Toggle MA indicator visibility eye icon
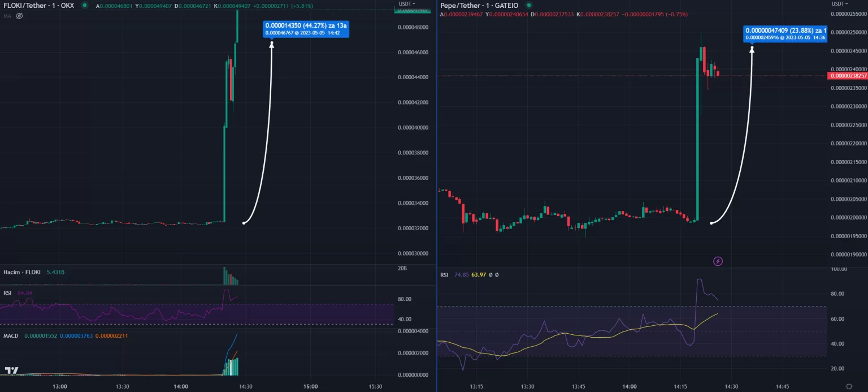Screen dimensions: 868x392 point(19,16)
